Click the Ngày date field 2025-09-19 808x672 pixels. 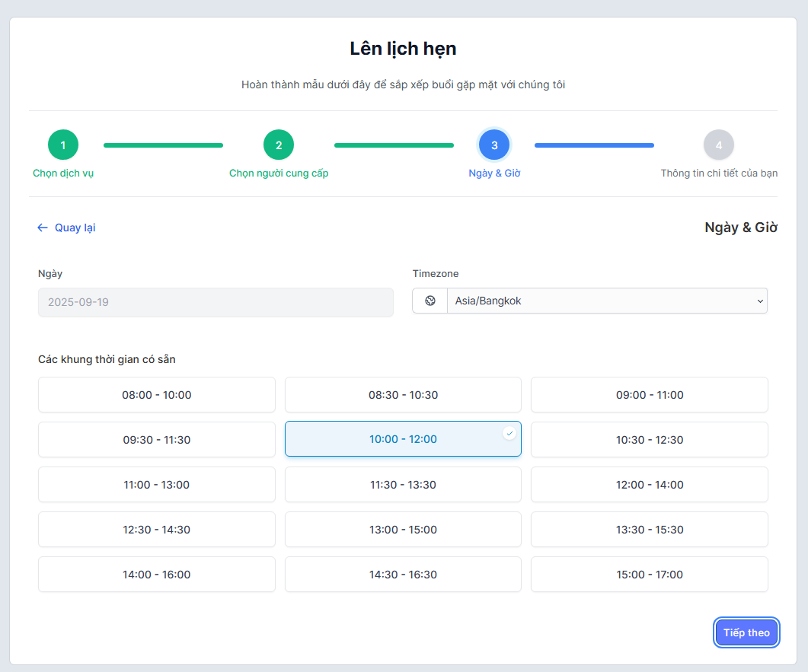click(x=216, y=302)
